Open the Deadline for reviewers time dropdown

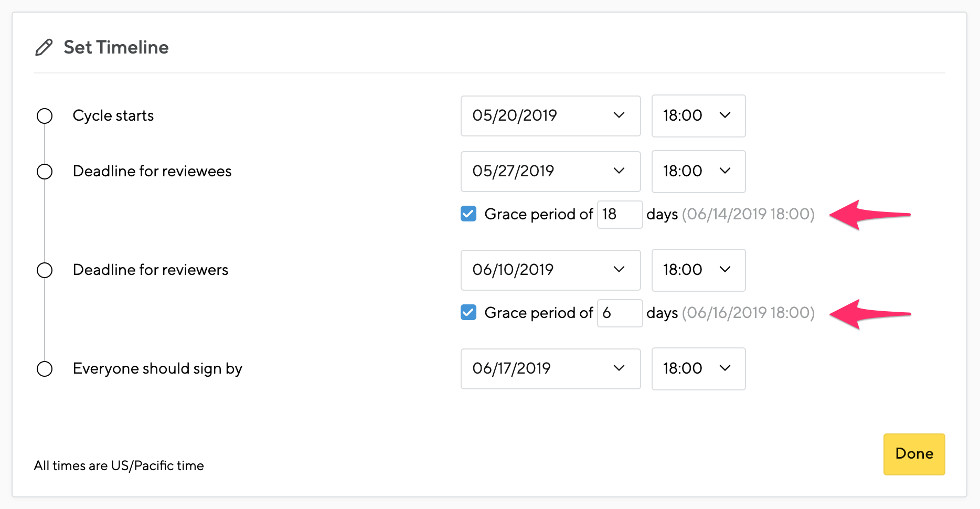point(698,270)
